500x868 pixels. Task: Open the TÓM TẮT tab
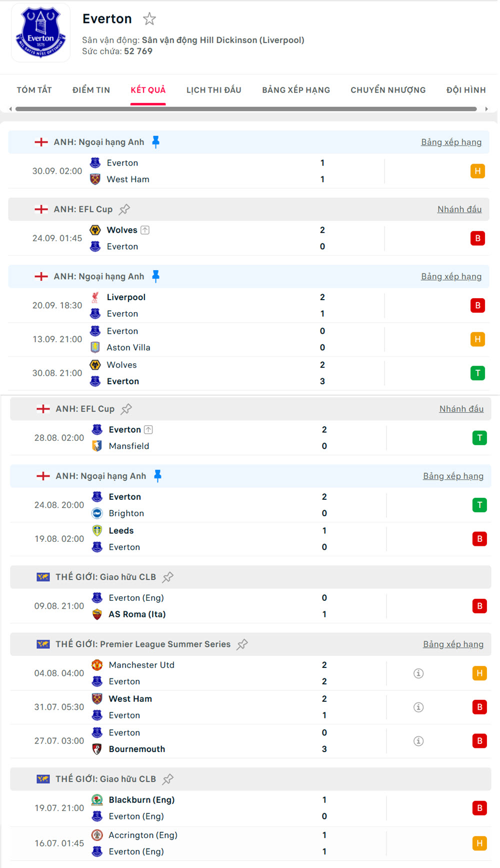click(34, 90)
